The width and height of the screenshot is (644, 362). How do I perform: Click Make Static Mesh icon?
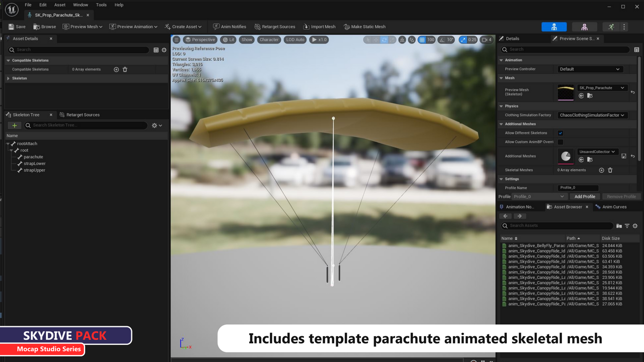[364, 27]
